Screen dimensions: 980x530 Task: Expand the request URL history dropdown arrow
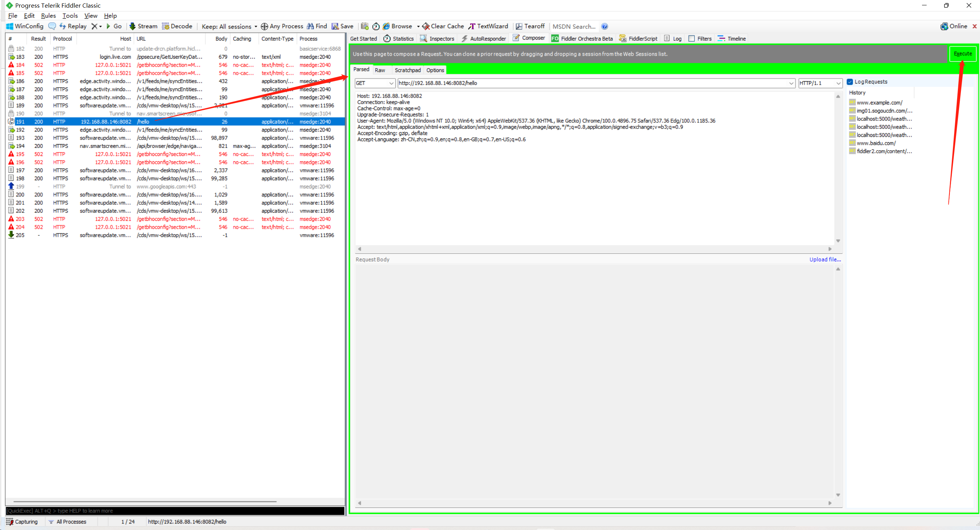tap(791, 83)
